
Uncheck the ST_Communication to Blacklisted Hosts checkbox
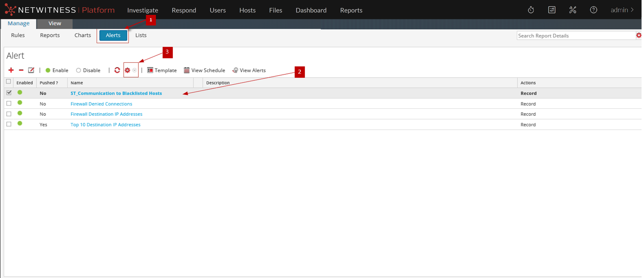click(9, 93)
